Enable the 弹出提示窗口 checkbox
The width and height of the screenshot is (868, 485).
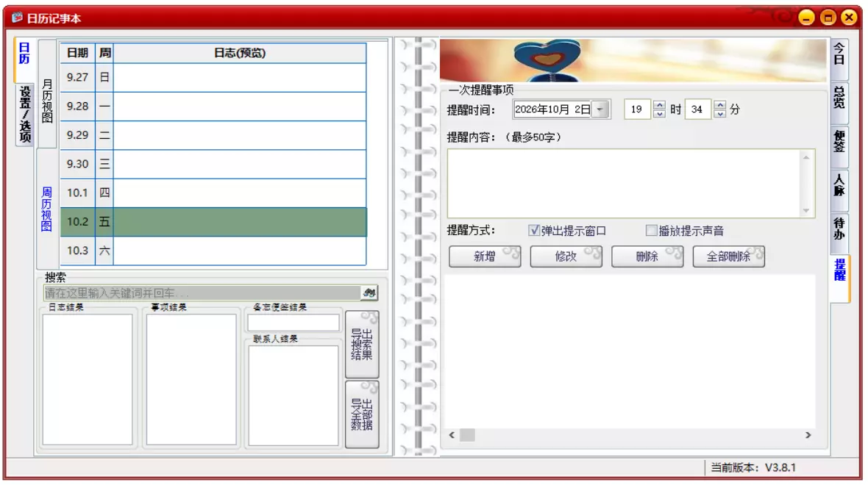533,230
